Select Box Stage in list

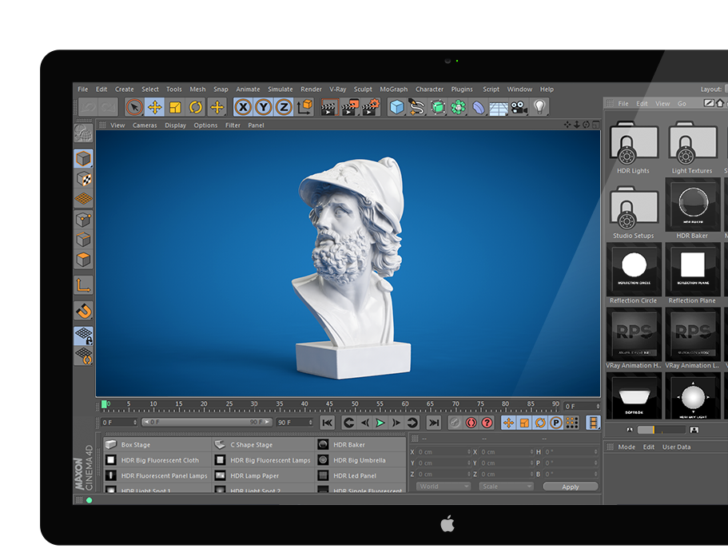point(157,444)
